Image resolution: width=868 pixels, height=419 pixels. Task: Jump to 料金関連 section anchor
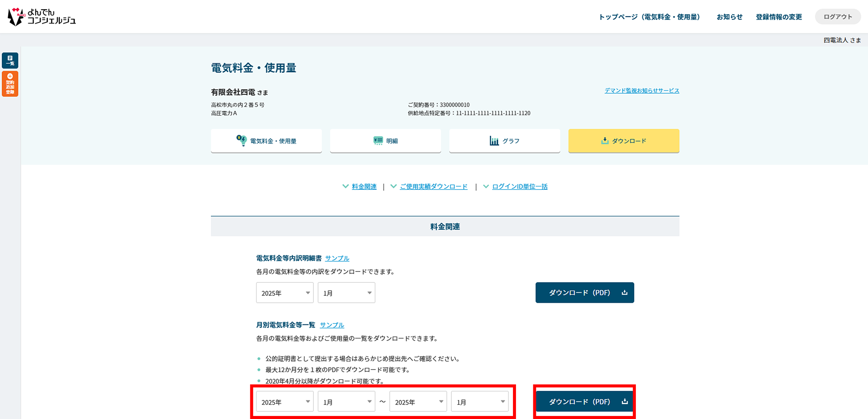(364, 187)
